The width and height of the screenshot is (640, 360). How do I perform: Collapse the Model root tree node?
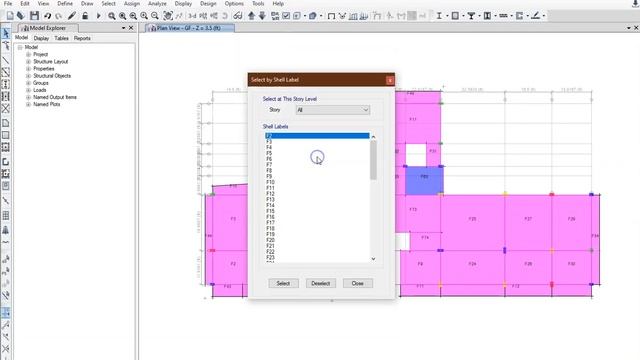20,47
